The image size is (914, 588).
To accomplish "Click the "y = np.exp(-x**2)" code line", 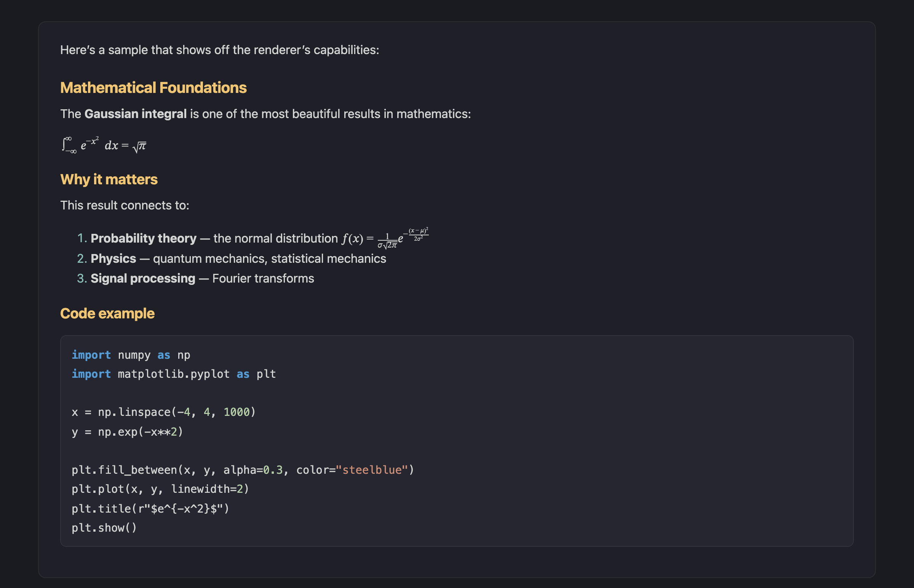I will point(128,432).
